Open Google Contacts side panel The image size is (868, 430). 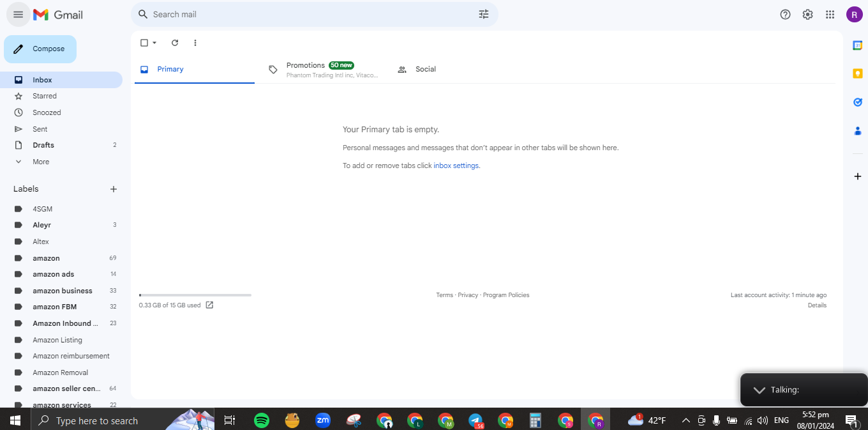coord(858,131)
